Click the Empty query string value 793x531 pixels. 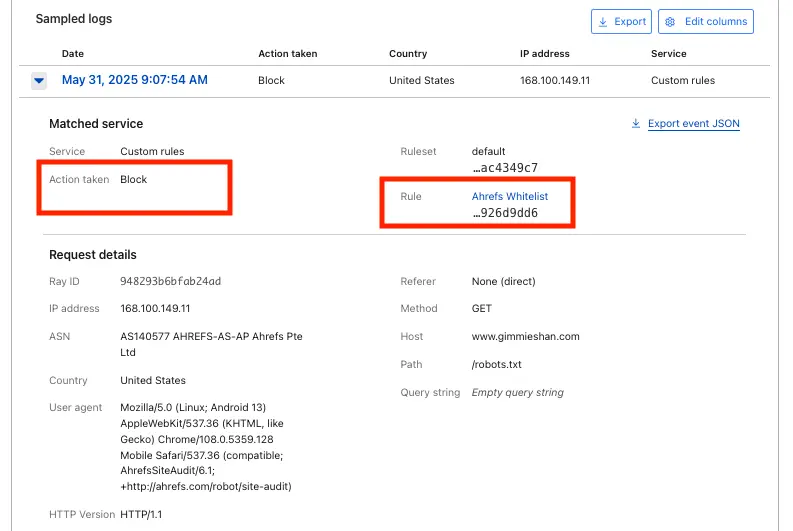pyautogui.click(x=518, y=392)
